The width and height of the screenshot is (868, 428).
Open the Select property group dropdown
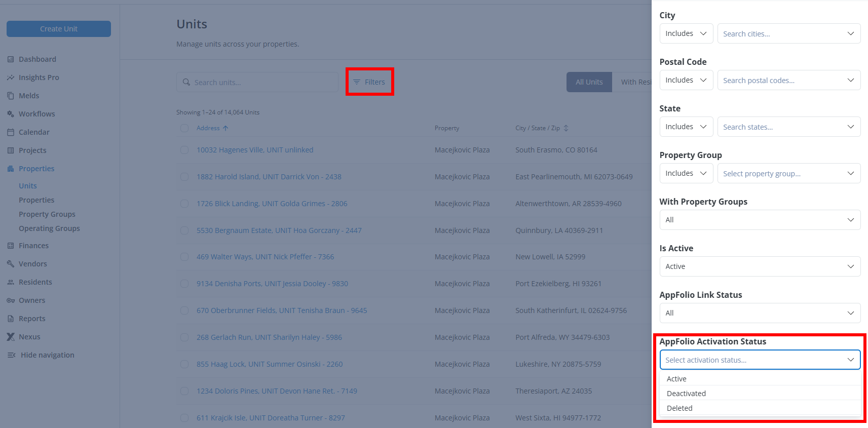coord(789,173)
